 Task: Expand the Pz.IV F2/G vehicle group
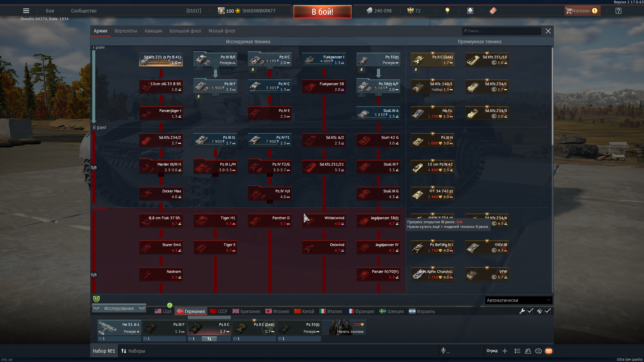(x=270, y=175)
